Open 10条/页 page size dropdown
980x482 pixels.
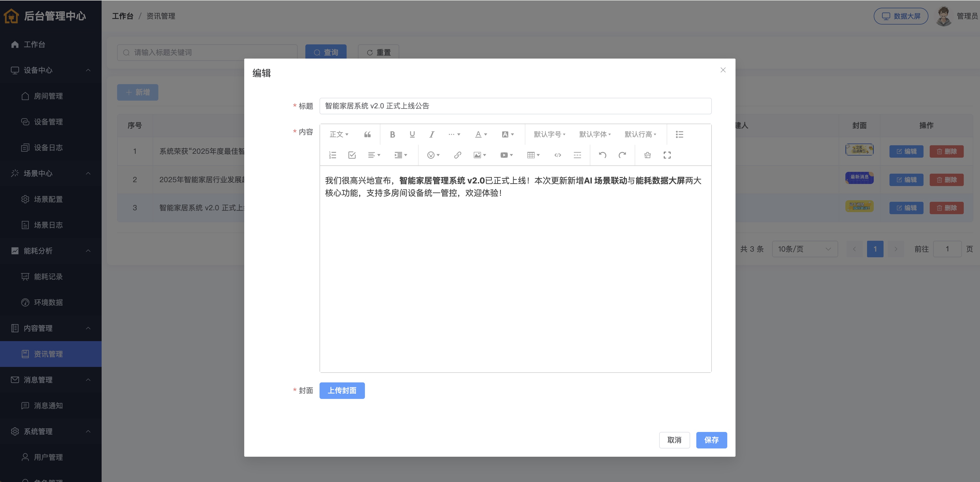tap(805, 249)
